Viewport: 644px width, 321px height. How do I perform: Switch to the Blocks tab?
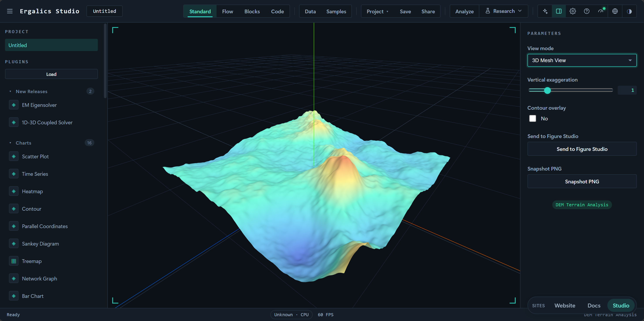(x=252, y=12)
